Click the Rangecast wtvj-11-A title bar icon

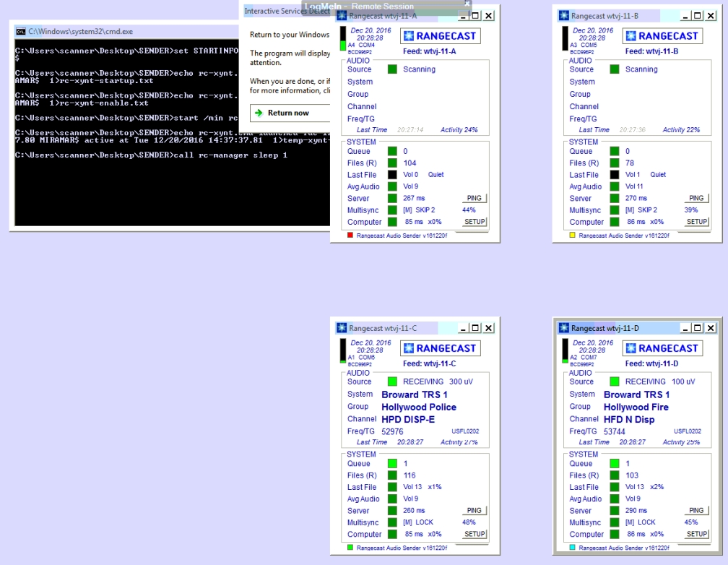342,16
